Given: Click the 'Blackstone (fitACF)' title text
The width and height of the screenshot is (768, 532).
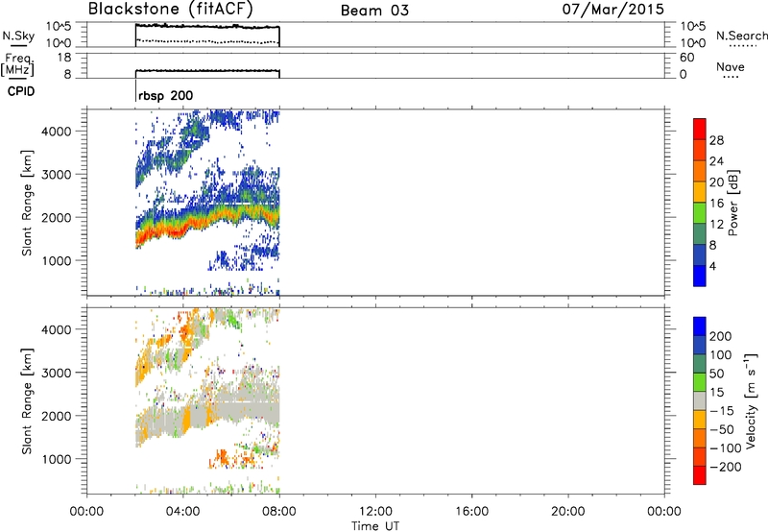Looking at the screenshot, I should pyautogui.click(x=171, y=9).
